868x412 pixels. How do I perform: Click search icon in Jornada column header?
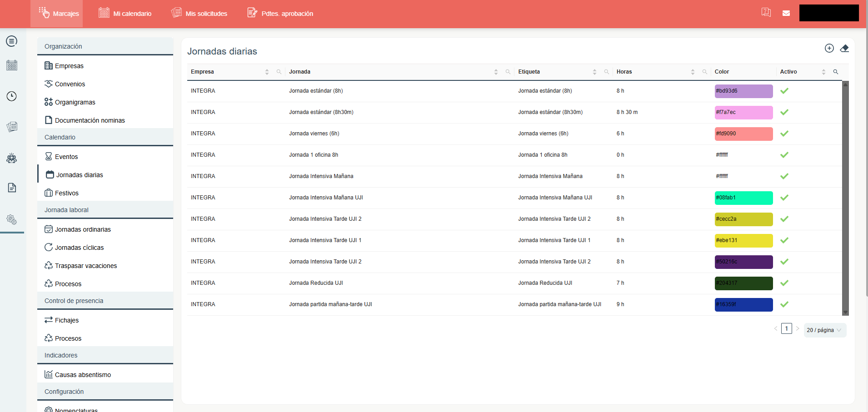[508, 72]
